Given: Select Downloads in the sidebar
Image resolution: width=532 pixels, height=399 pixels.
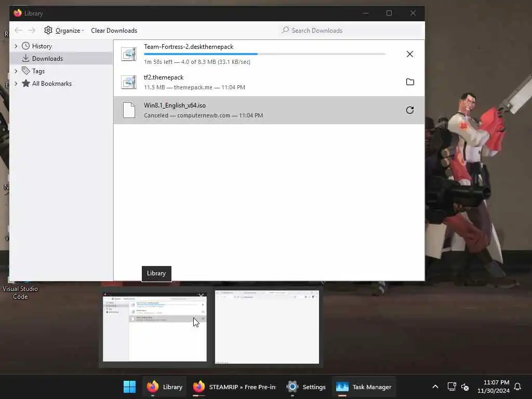Looking at the screenshot, I should click(x=47, y=59).
